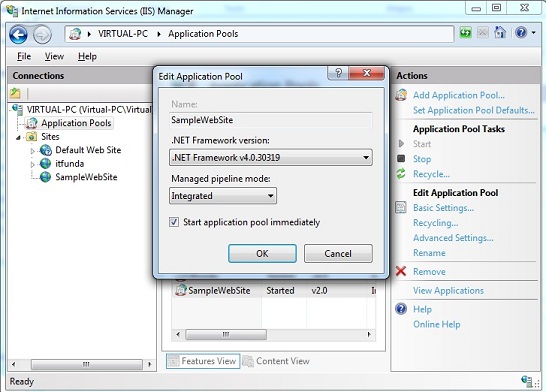The width and height of the screenshot is (546, 392).
Task: Open the Help menu
Action: pyautogui.click(x=87, y=56)
